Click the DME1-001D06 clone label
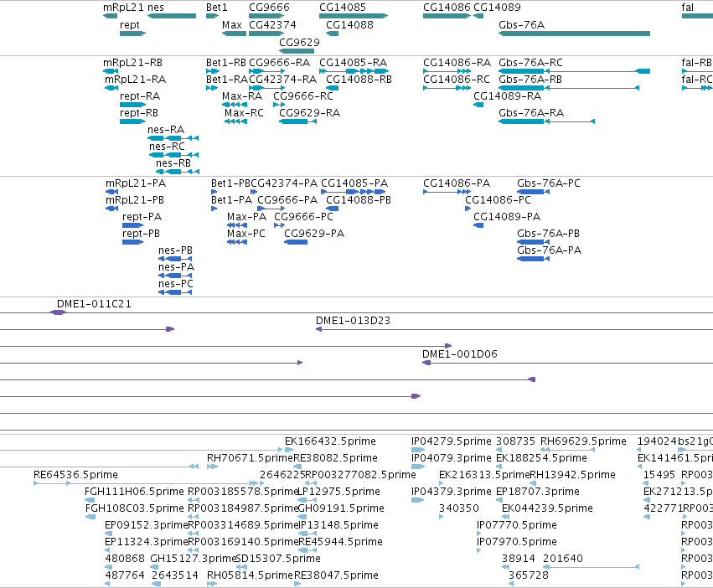 (x=460, y=353)
